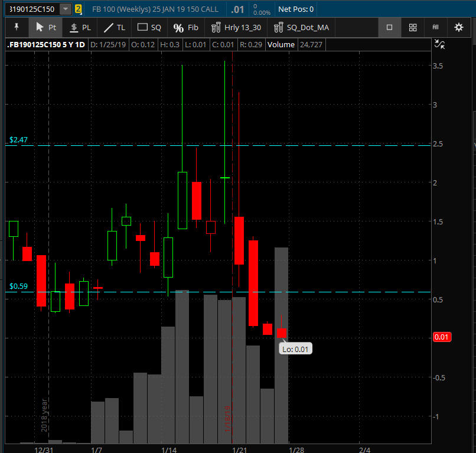This screenshot has height=453, width=476.
Task: Click the .FB190125C150 5 Y 1D label
Action: 45,44
